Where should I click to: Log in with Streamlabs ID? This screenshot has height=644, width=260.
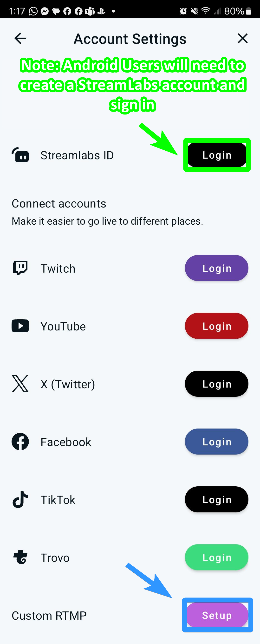[x=217, y=155]
